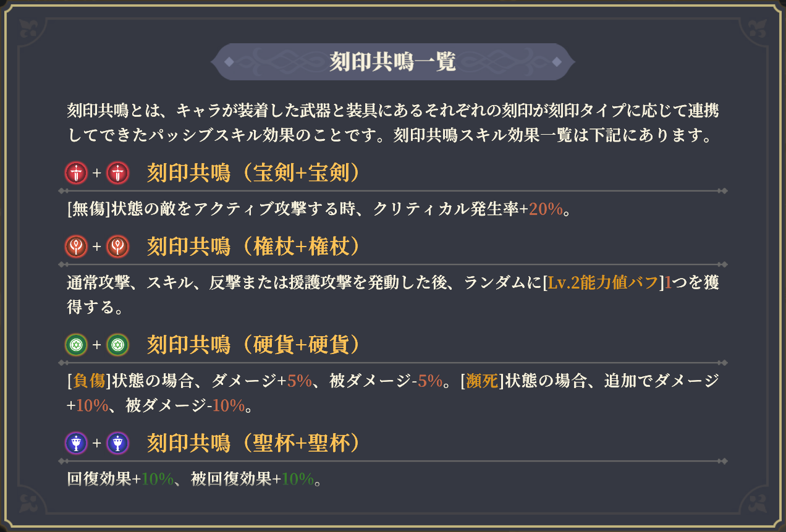Open the 瀕死 status keyword link
Viewport: 786px width, 532px height.
[482, 381]
